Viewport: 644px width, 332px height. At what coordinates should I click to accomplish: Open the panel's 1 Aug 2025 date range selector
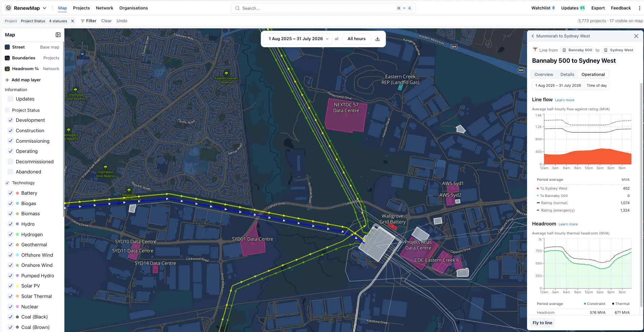point(558,85)
